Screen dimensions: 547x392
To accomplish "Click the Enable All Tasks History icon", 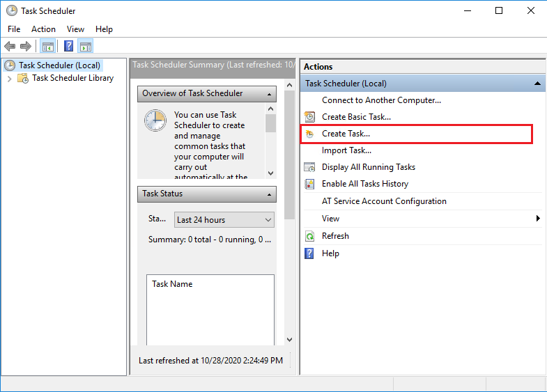I will tap(309, 184).
